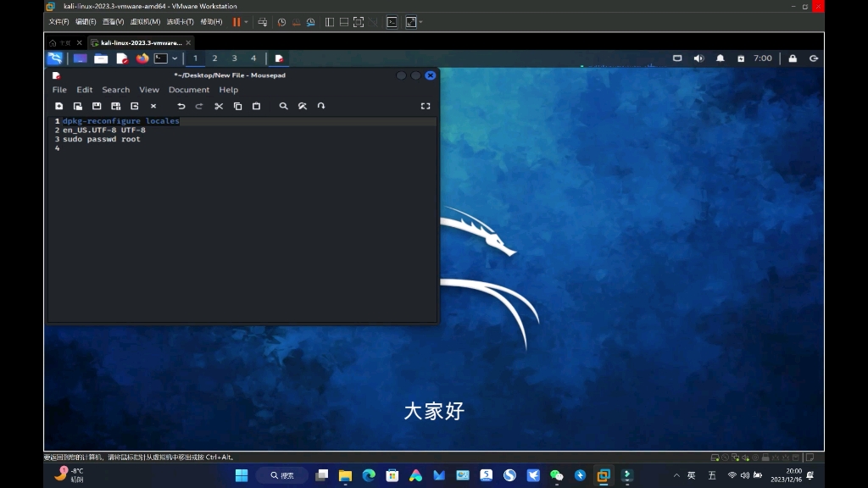The image size is (868, 488).
Task: Open the Document menu in Mousepad
Action: coord(189,90)
